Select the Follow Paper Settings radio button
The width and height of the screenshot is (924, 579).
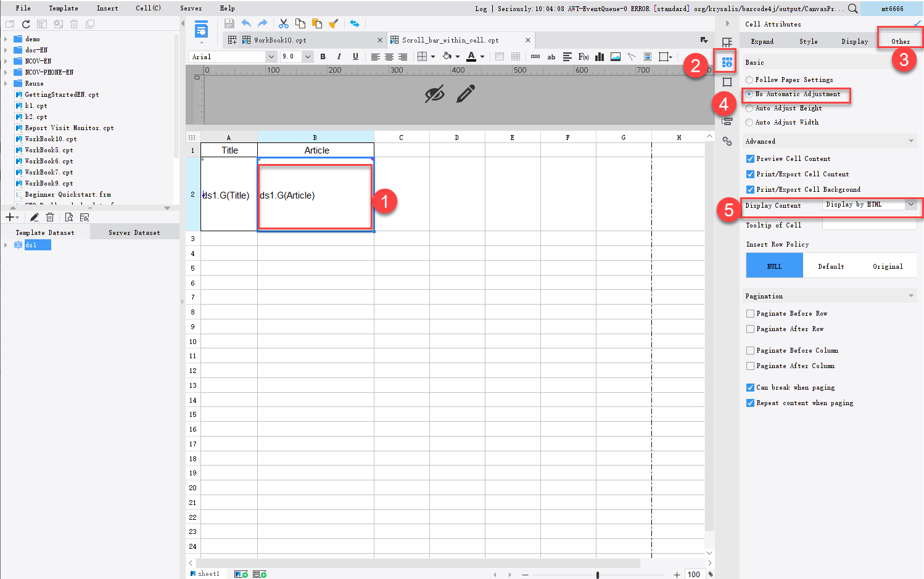(x=749, y=80)
